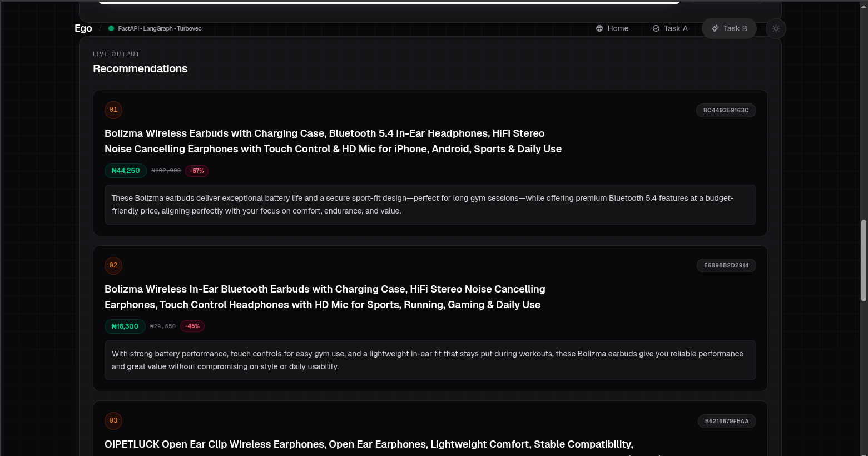
Task: Click the Ego logo
Action: tap(83, 28)
